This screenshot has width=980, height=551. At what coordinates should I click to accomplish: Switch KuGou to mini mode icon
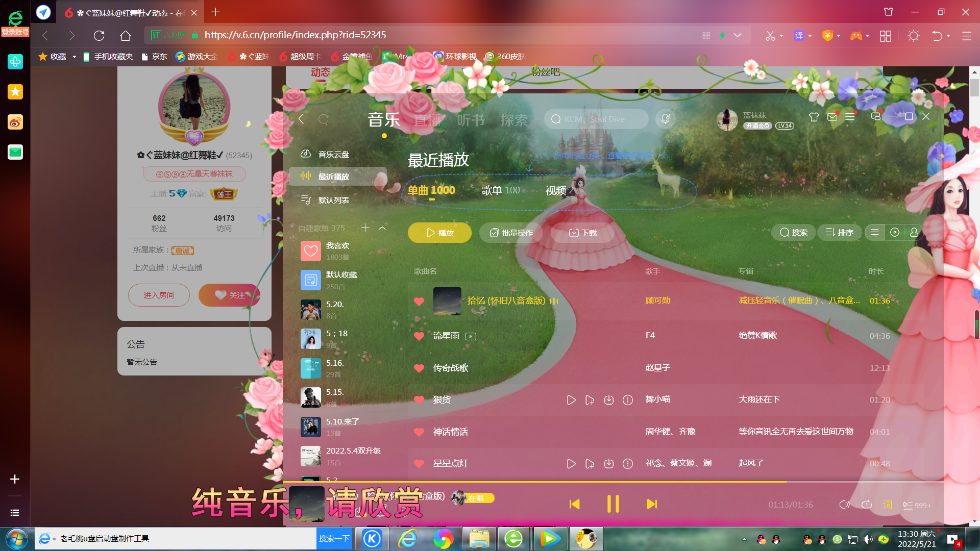(x=875, y=117)
